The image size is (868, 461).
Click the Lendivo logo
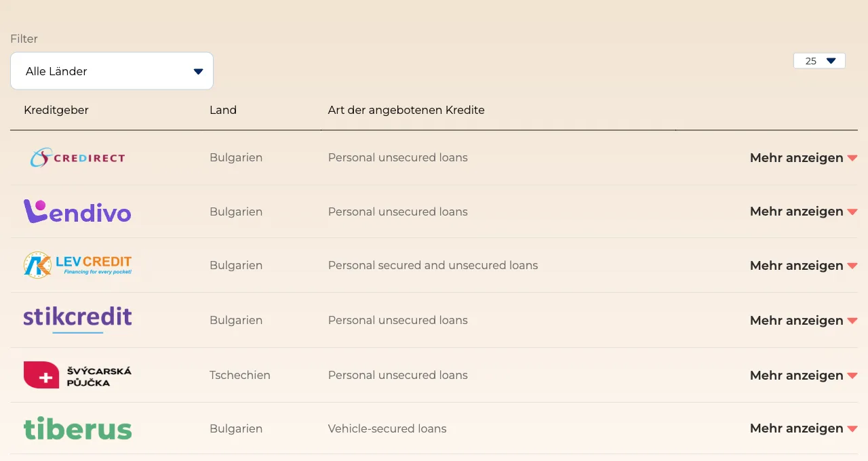pos(77,212)
